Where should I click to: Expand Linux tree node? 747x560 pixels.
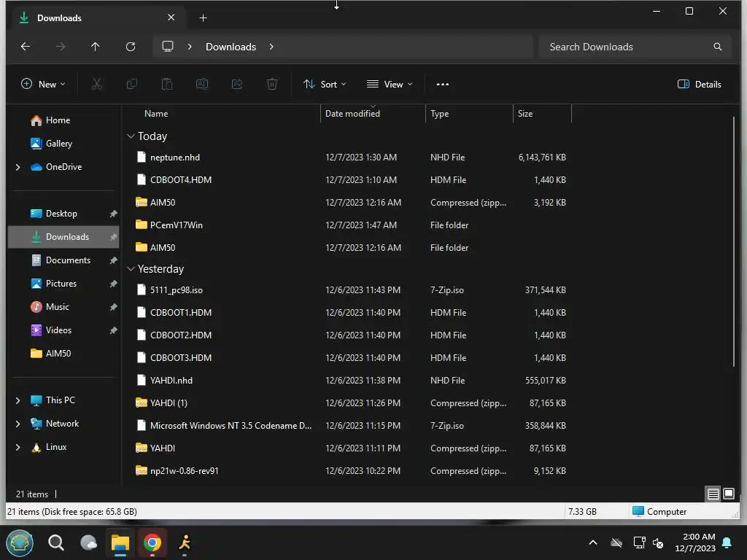coord(18,447)
